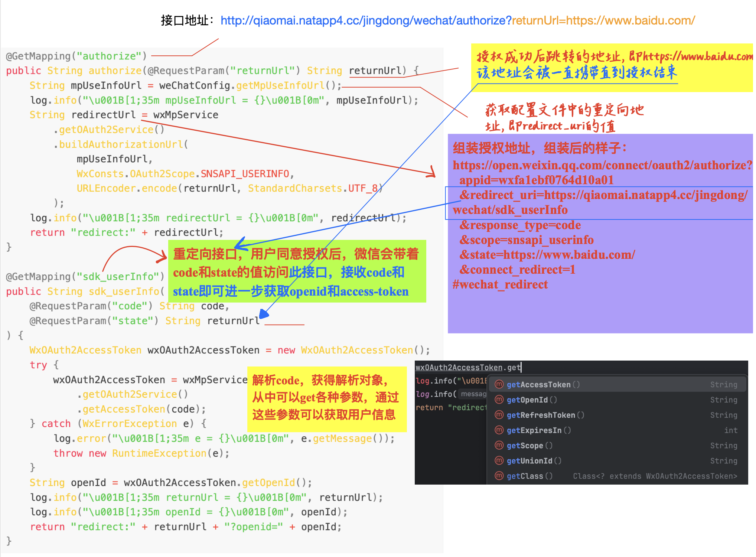Click the @RequestParam("code") parameter line
756x557 pixels.
(x=129, y=306)
